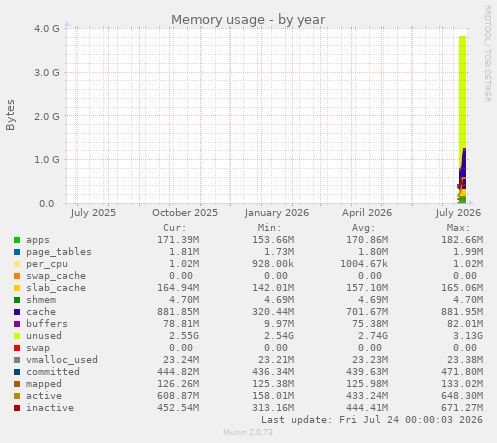Click the blue page_tables legend swatch
497x443 pixels.
(x=17, y=252)
